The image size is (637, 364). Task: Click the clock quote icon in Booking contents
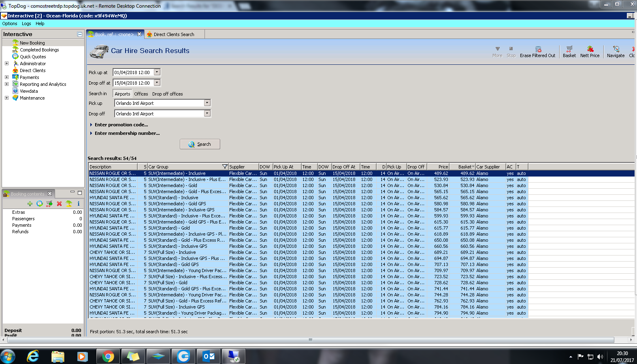(39, 204)
